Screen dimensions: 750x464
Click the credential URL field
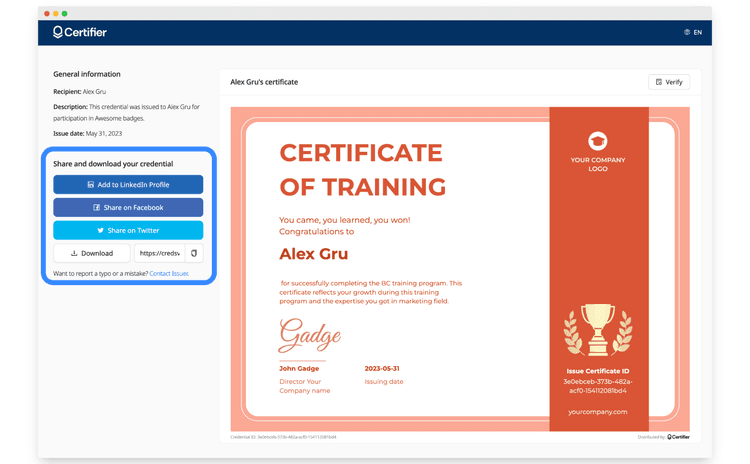click(160, 254)
